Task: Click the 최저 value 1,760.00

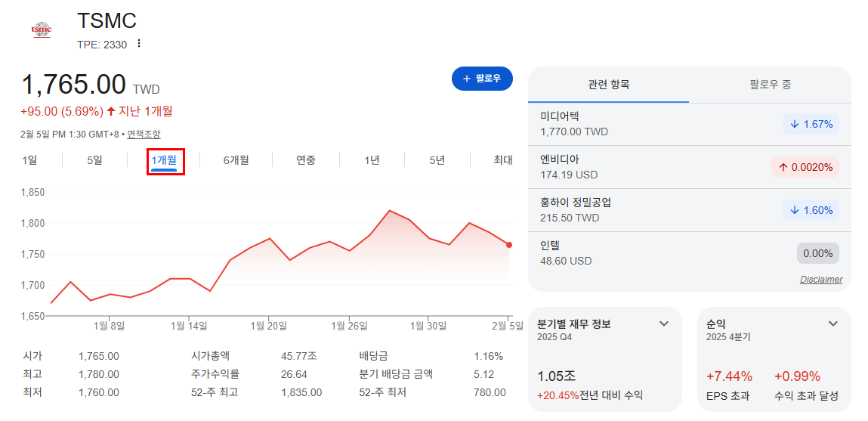Action: tap(98, 392)
